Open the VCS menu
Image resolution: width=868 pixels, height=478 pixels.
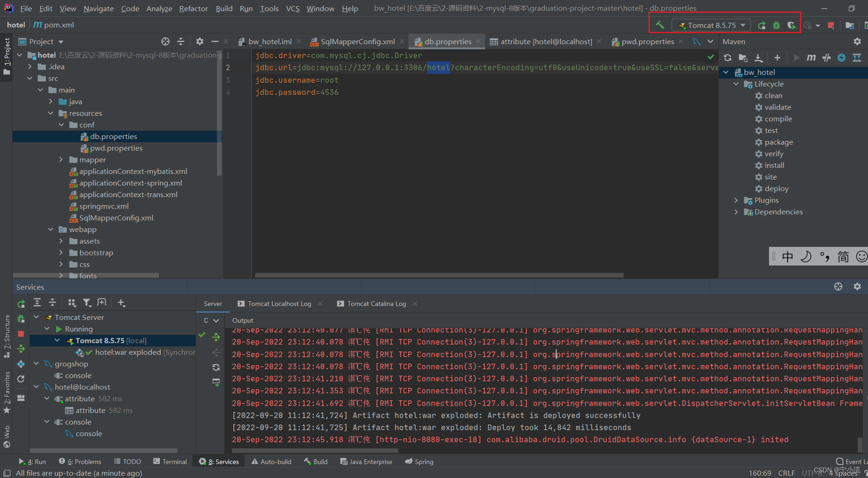[x=293, y=8]
